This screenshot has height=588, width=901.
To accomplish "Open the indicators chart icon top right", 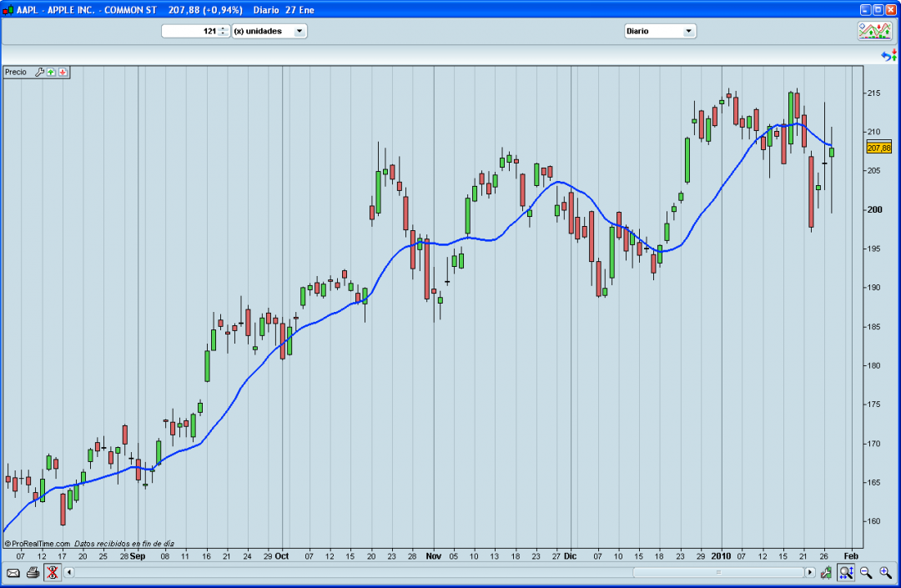I will click(874, 31).
